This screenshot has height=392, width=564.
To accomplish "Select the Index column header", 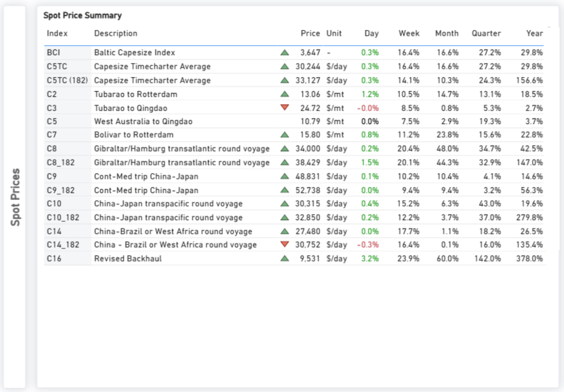I will tap(57, 33).
